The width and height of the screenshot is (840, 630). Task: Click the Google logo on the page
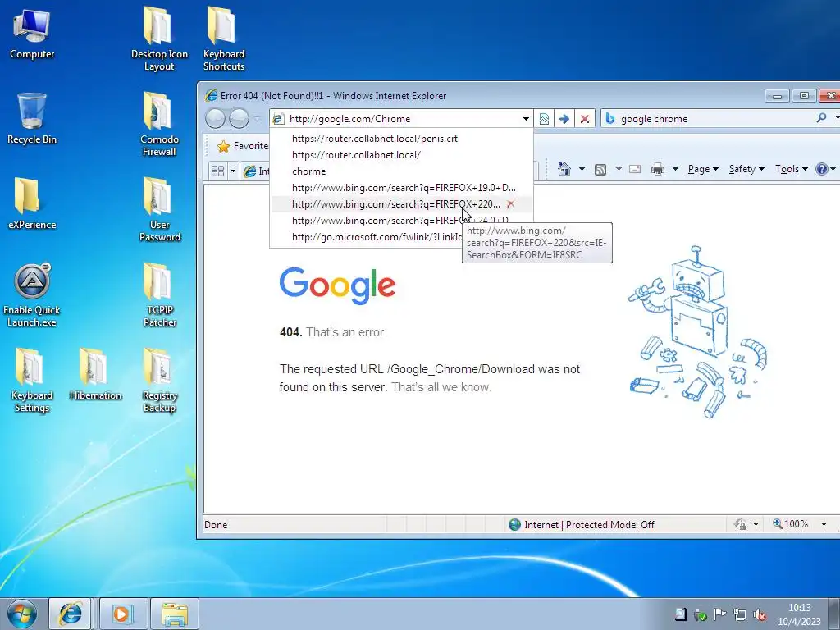click(x=337, y=286)
